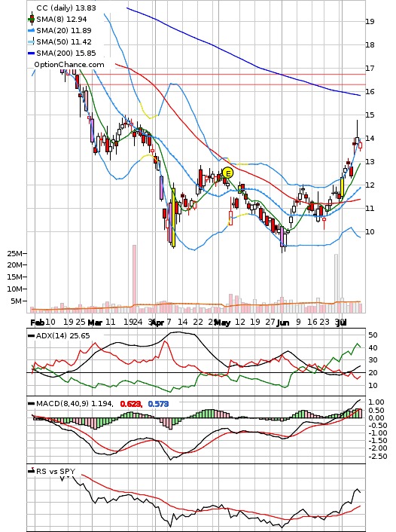
Task: Click the 16 price level axis label
Action: tap(370, 92)
